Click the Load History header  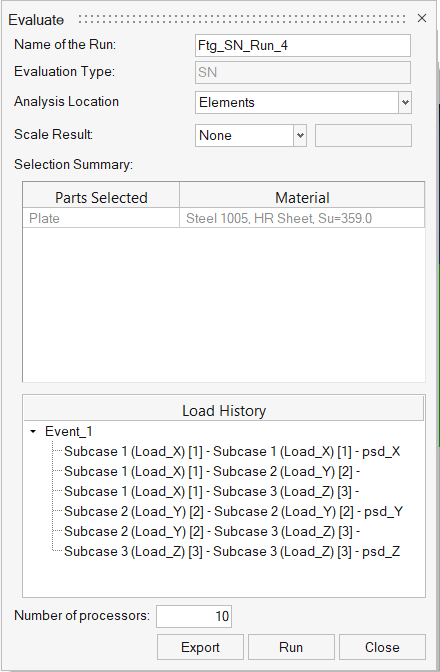224,410
